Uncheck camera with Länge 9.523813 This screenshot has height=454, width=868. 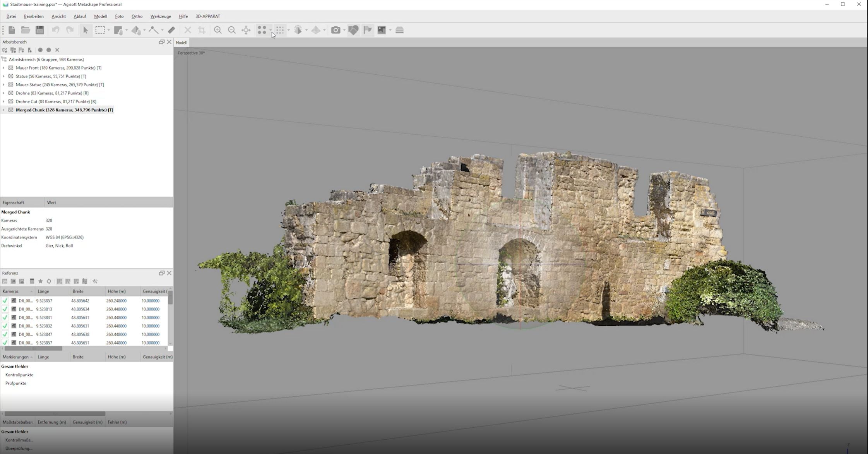coord(5,309)
